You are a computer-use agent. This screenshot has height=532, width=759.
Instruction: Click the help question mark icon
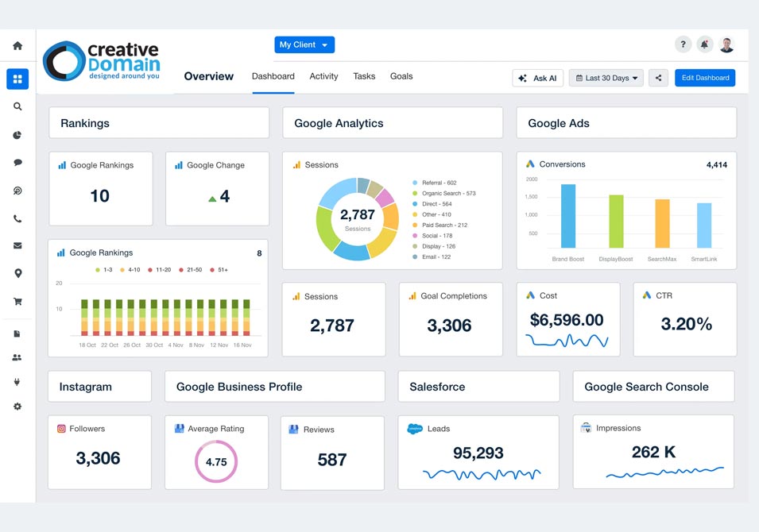point(683,44)
